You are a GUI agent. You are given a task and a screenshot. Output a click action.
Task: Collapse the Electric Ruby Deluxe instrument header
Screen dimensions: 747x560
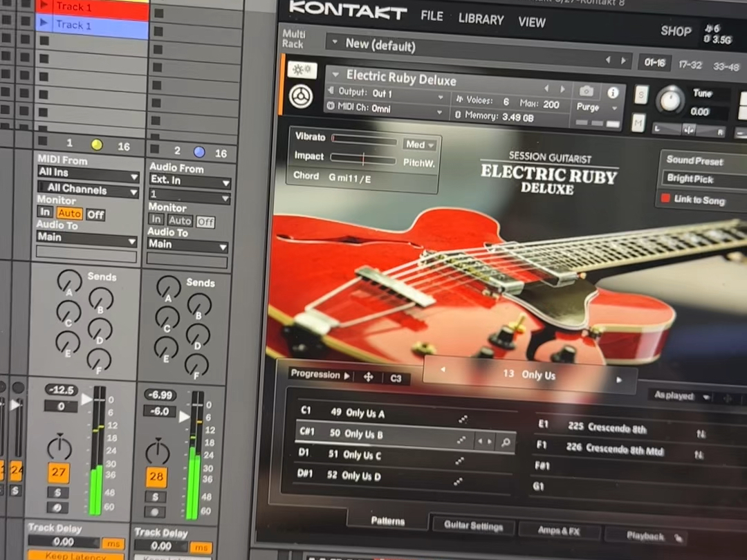pos(335,74)
